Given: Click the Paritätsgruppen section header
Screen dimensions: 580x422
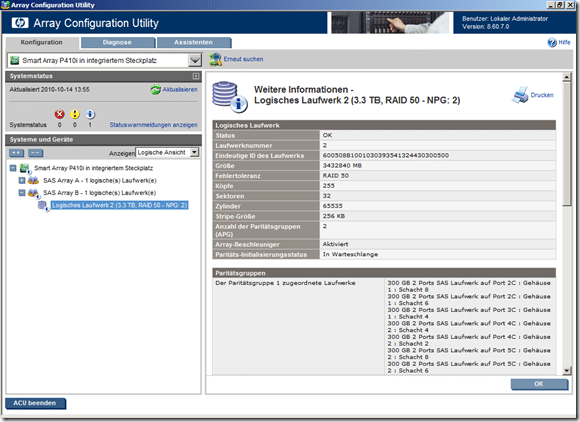Looking at the screenshot, I should pyautogui.click(x=384, y=273).
